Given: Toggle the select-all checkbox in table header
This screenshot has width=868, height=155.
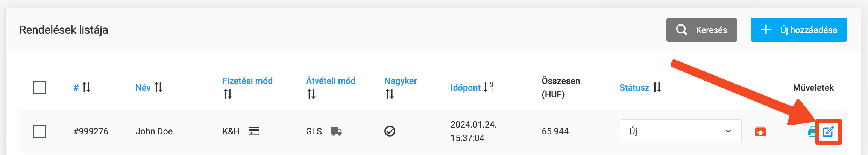Looking at the screenshot, I should click(39, 88).
